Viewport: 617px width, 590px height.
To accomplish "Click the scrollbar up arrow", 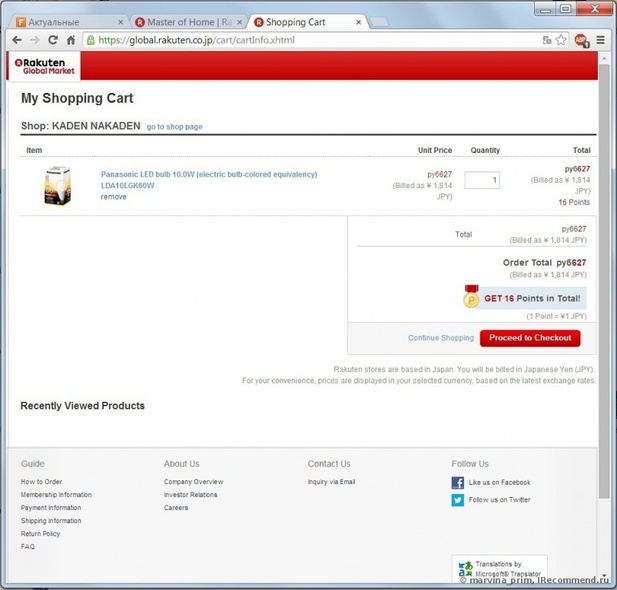I will tap(604, 58).
